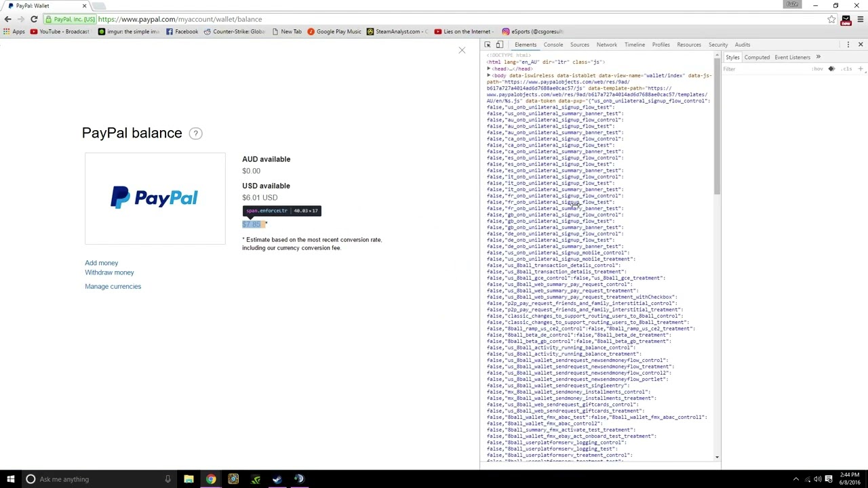Toggle DevTools device mode
The height and width of the screenshot is (488, 868).
click(x=500, y=45)
